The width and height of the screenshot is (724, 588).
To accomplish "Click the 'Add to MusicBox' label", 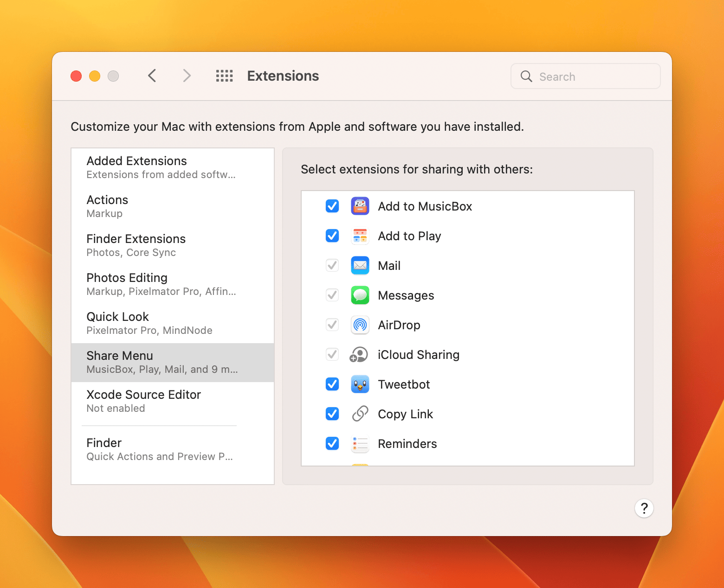I will [425, 206].
